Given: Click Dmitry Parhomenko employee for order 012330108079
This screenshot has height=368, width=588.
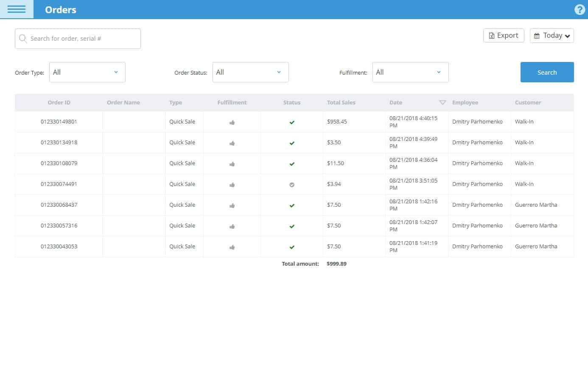Looking at the screenshot, I should (x=477, y=163).
